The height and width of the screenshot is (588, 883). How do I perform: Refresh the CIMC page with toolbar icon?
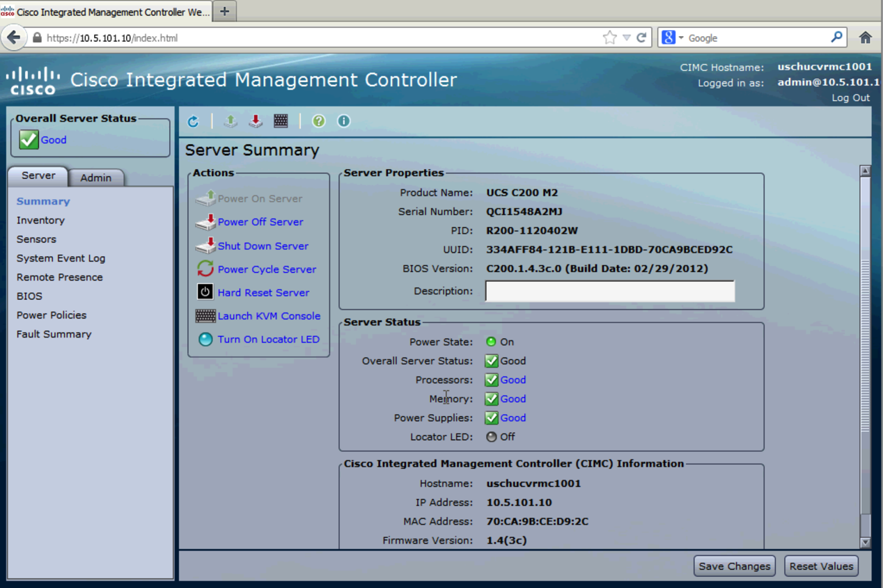coord(193,121)
